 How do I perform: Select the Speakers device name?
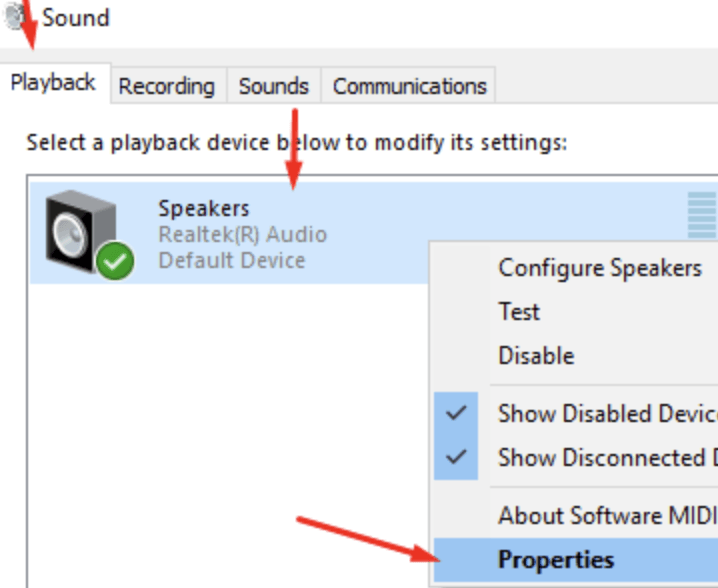pyautogui.click(x=204, y=209)
